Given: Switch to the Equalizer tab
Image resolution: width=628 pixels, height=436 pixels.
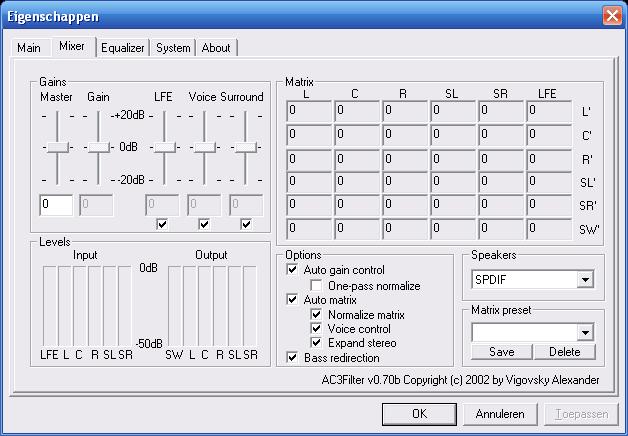Looking at the screenshot, I should (x=123, y=48).
